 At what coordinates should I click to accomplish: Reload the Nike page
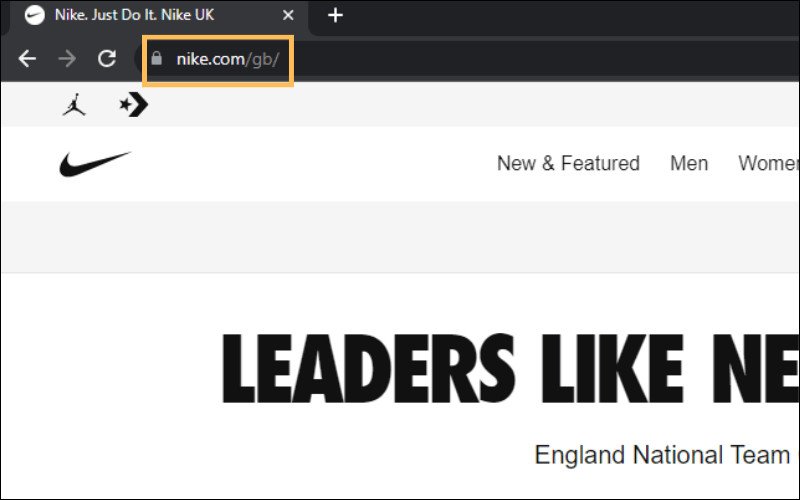tap(107, 59)
